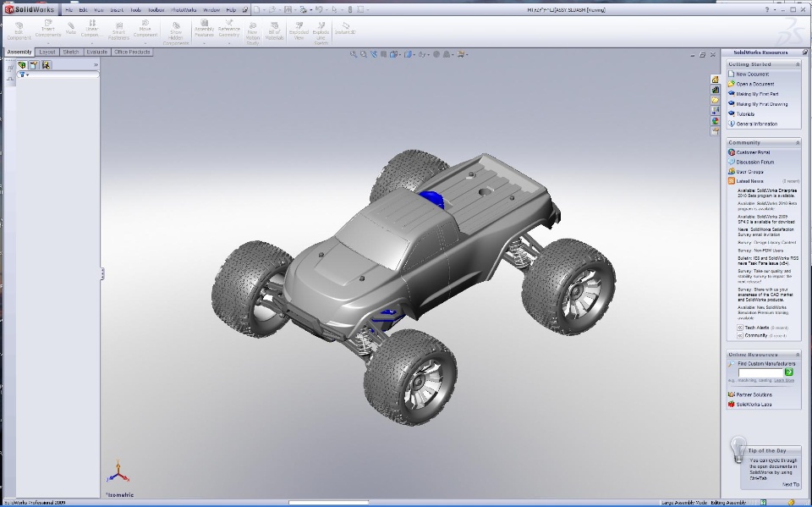Open the Discussion Forum link
812x507 pixels.
[x=755, y=163]
